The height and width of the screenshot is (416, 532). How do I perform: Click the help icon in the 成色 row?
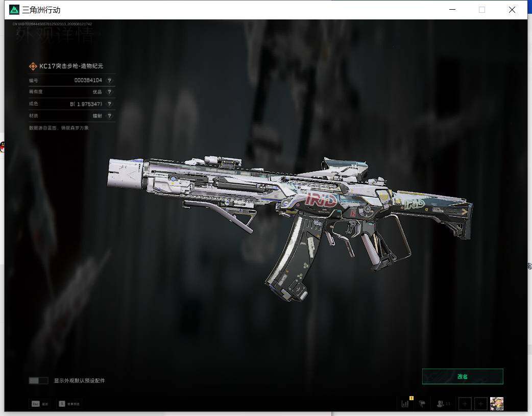point(109,104)
